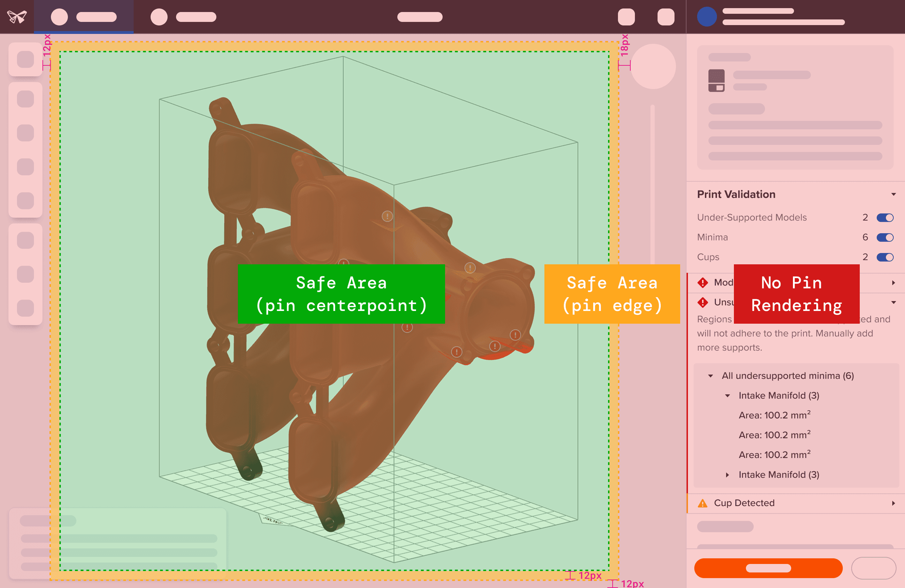Switch to the second tab in top bar
This screenshot has height=588, width=905.
183,17
